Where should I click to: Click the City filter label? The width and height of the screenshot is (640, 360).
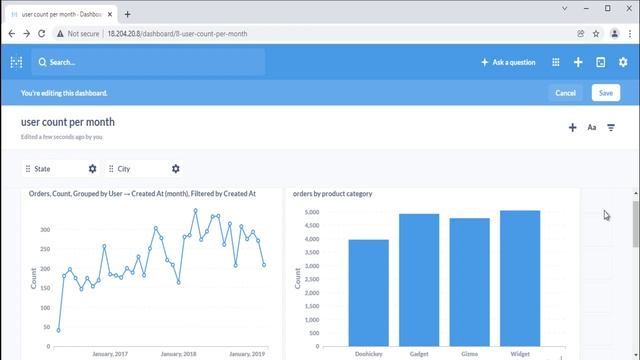click(x=124, y=169)
